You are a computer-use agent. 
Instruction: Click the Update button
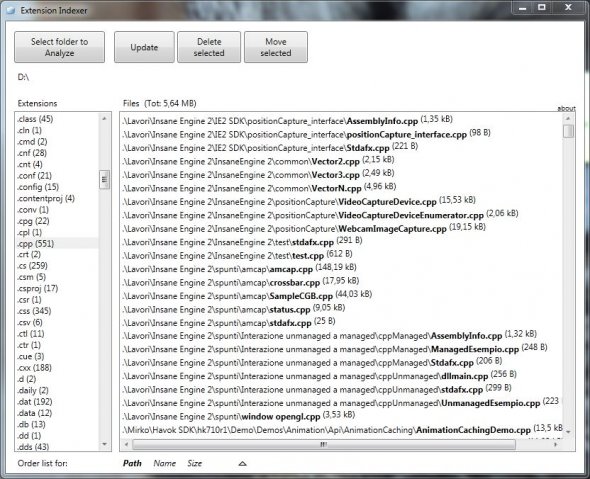point(144,47)
